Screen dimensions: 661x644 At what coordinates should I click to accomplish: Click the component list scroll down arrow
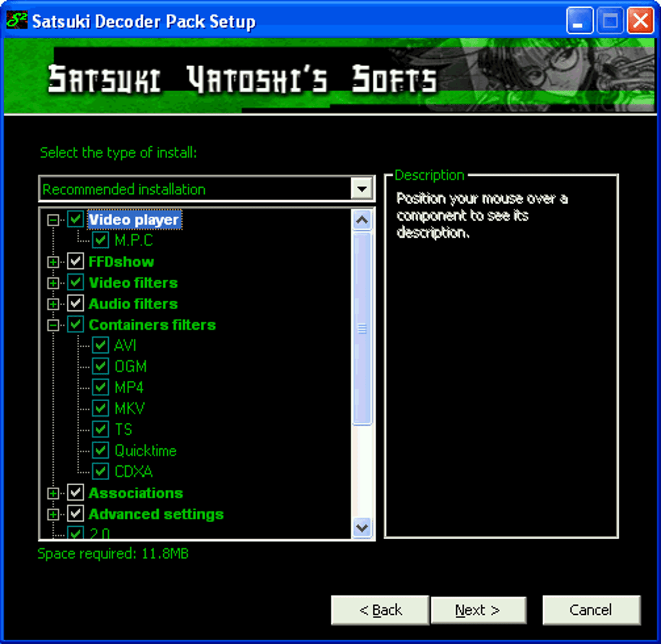[x=362, y=527]
